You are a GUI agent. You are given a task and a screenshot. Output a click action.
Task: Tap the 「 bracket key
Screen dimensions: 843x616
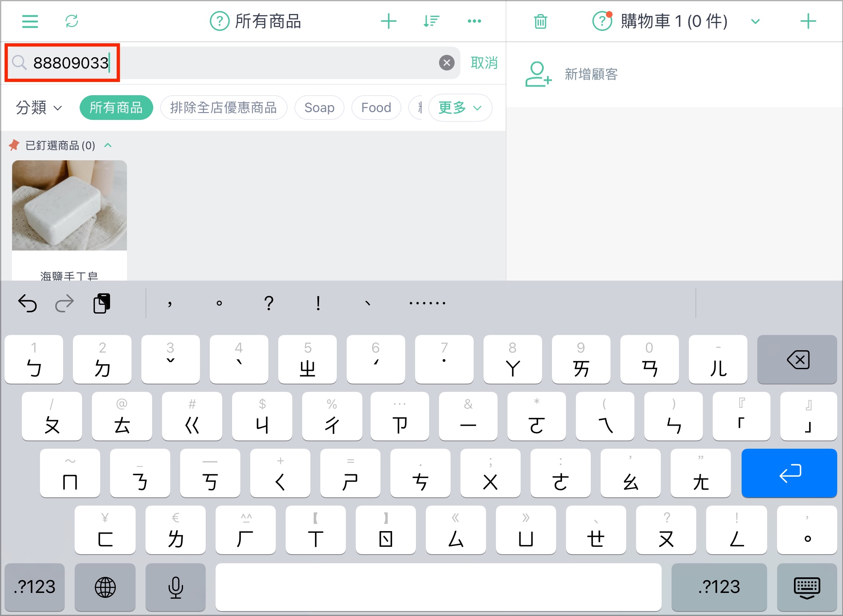tap(742, 416)
